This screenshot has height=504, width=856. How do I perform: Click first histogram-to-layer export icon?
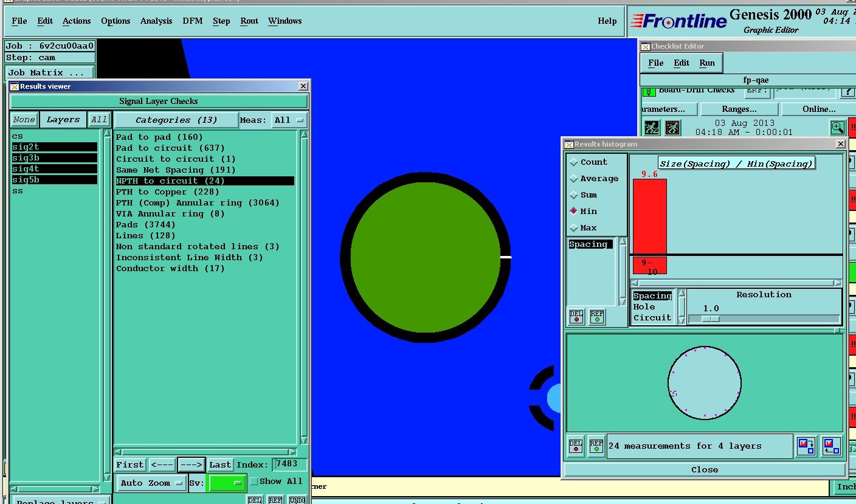coord(807,446)
